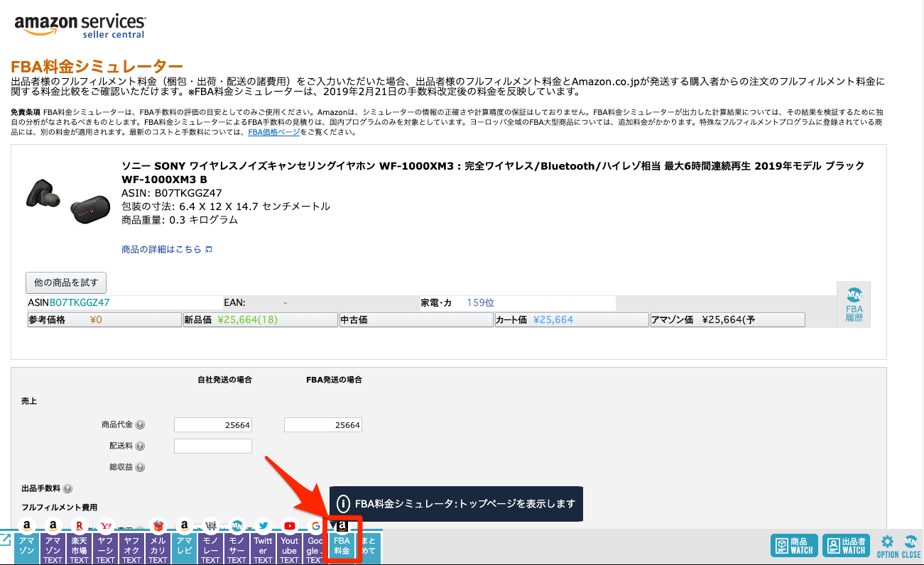Click the MN CLOSE toolbar icon

point(911,547)
